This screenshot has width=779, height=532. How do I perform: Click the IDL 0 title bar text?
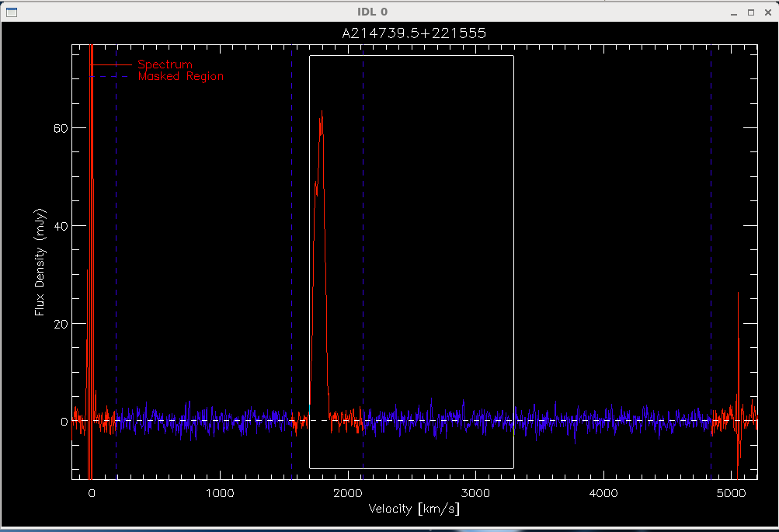(x=372, y=12)
